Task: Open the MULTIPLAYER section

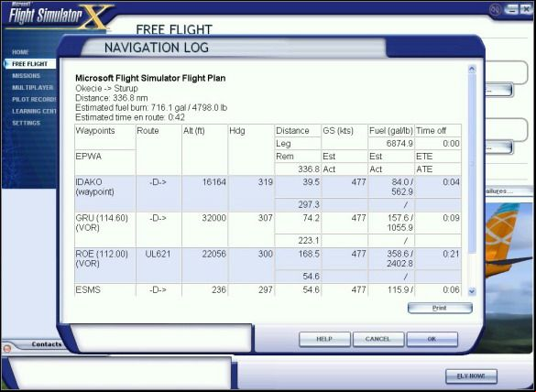Action: tap(33, 88)
